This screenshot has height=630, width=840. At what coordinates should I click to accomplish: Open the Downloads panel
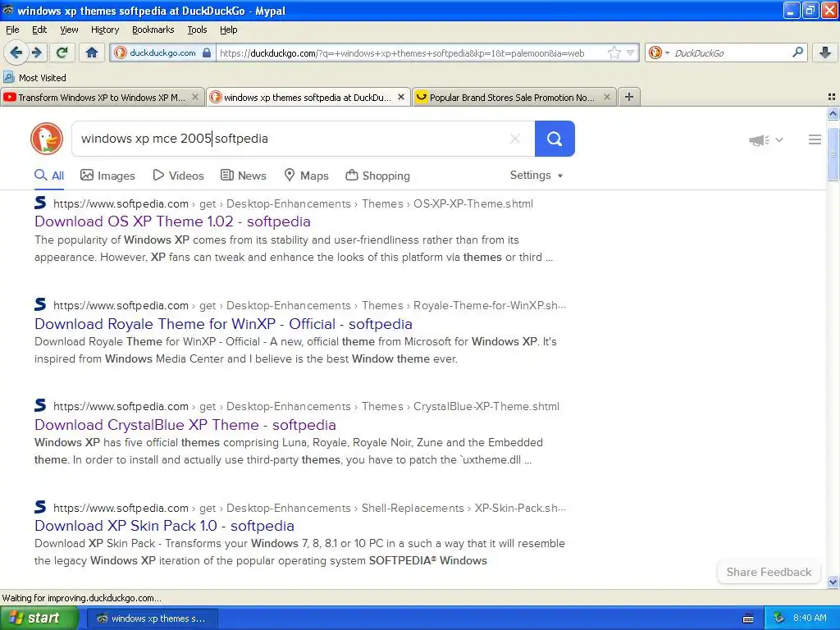click(825, 52)
